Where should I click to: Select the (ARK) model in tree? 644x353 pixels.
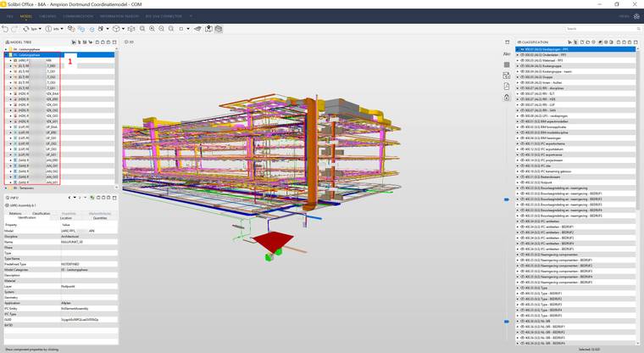pyautogui.click(x=35, y=60)
